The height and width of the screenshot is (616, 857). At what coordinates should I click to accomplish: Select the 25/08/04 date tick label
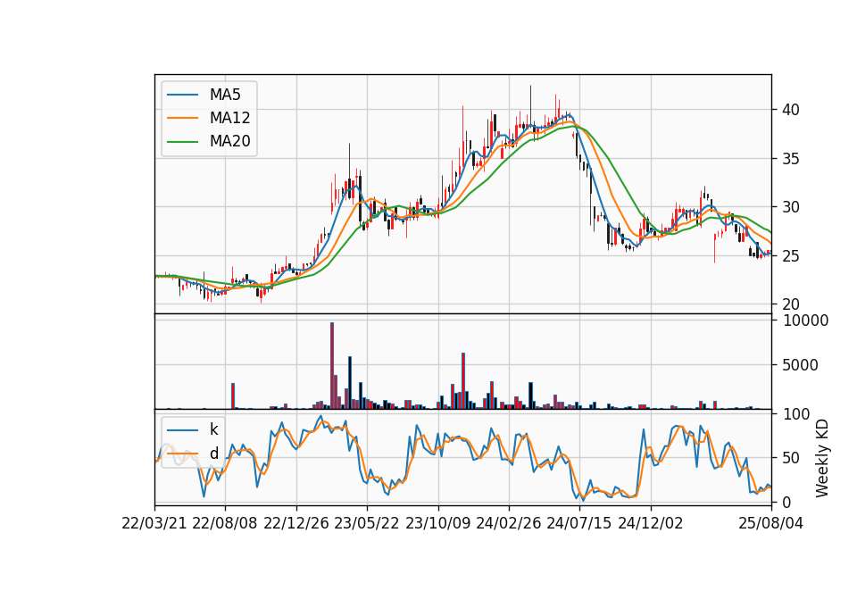[770, 523]
